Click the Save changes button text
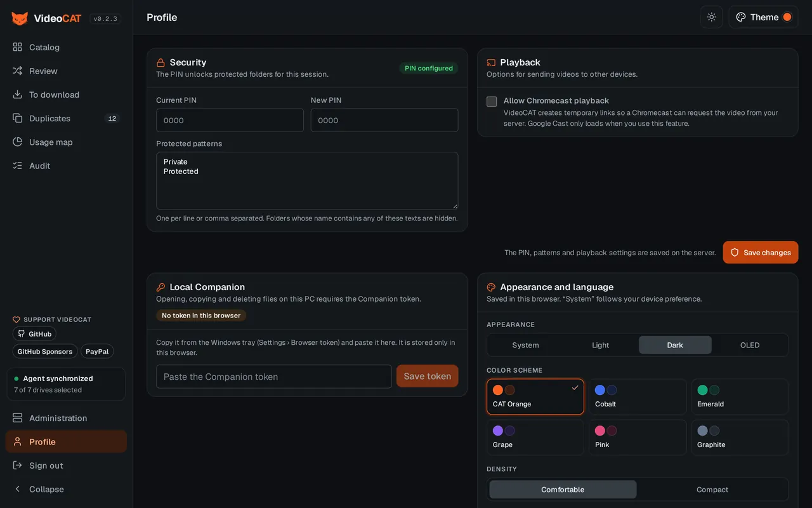This screenshot has height=508, width=812. click(767, 253)
